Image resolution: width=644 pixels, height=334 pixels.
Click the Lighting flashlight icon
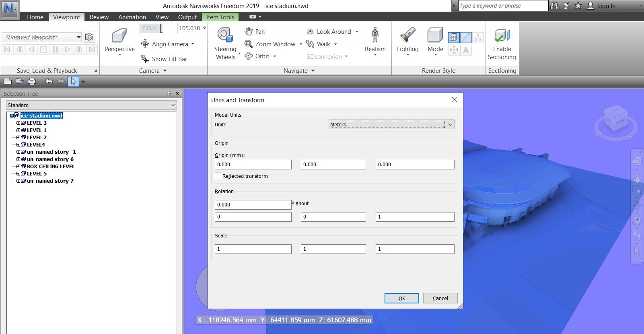(407, 35)
